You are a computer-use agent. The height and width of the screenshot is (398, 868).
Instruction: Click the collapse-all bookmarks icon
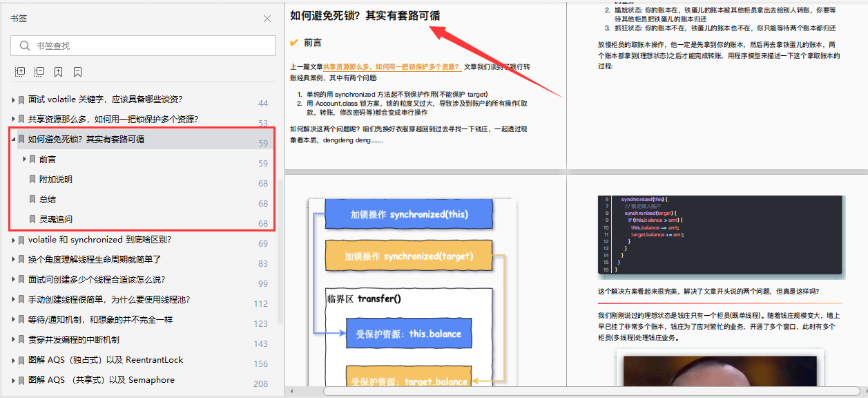[x=39, y=71]
